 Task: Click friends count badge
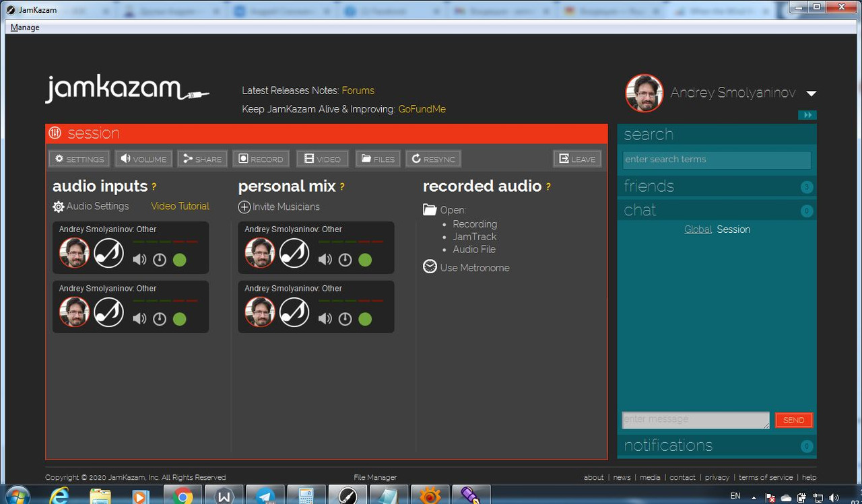point(807,187)
